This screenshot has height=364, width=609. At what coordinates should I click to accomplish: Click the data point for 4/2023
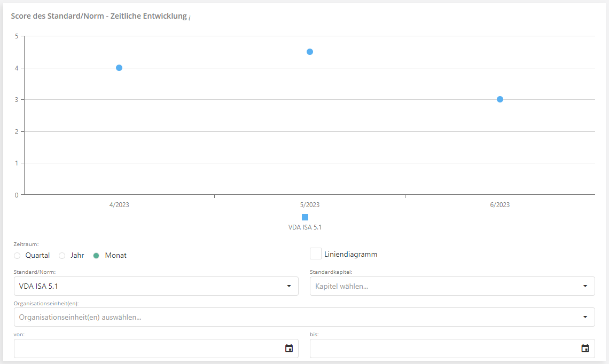tap(119, 68)
